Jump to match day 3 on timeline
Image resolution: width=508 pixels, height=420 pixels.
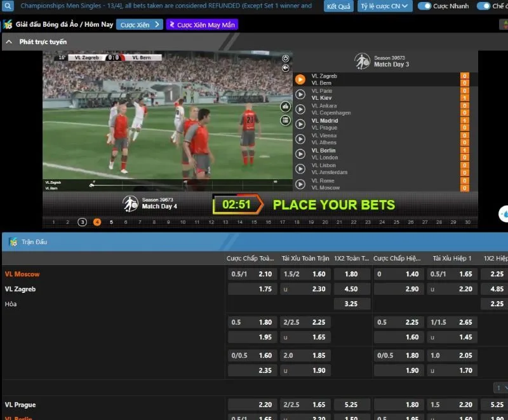click(x=82, y=222)
